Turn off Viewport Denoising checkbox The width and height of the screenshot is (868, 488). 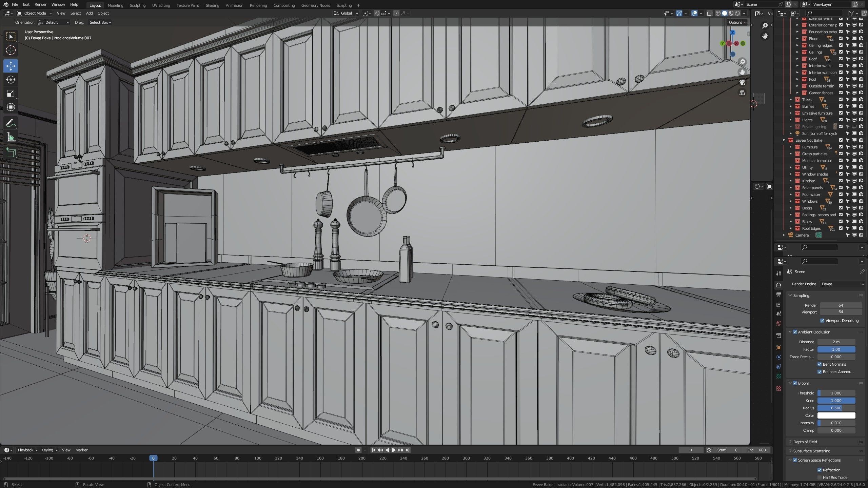[x=822, y=321]
